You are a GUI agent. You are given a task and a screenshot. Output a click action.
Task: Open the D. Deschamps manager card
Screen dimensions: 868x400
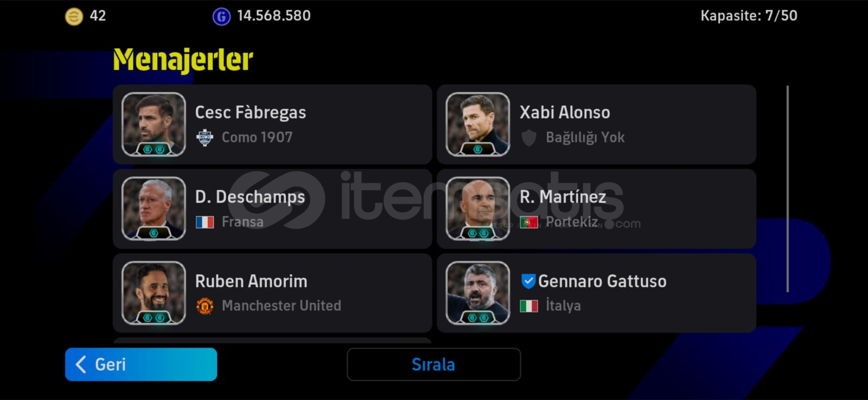tap(272, 209)
